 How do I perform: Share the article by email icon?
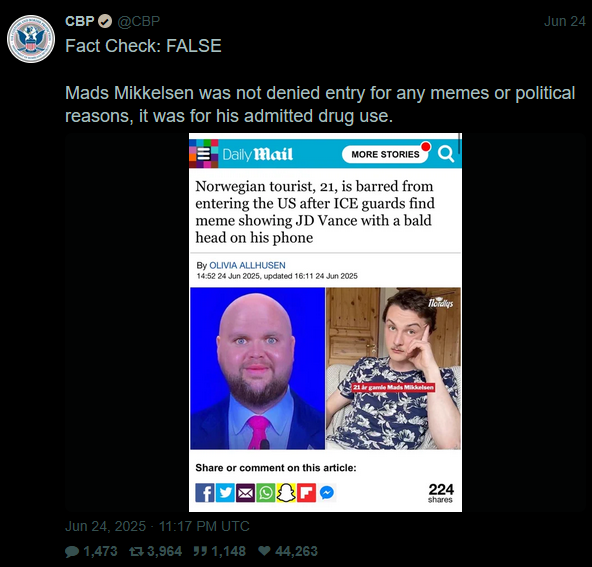(x=245, y=493)
